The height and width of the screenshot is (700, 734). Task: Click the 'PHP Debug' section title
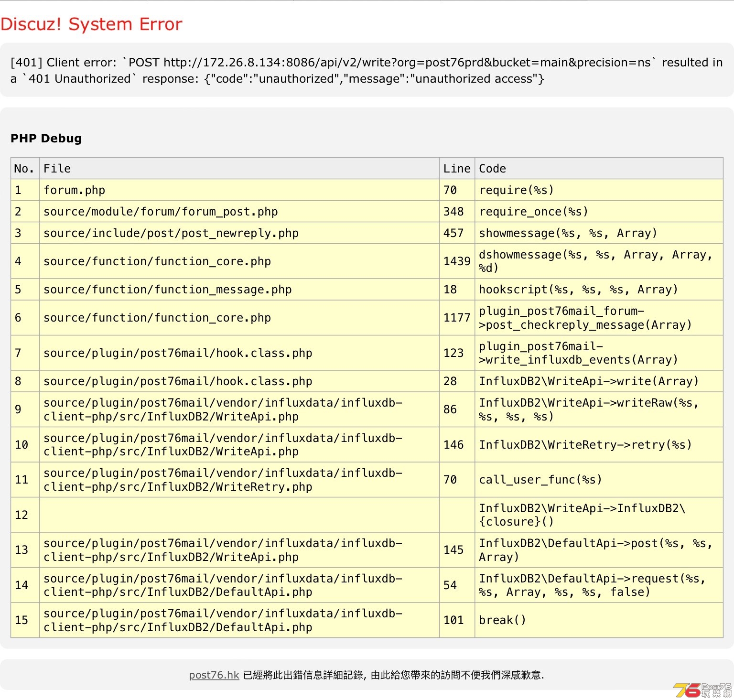[x=46, y=138]
